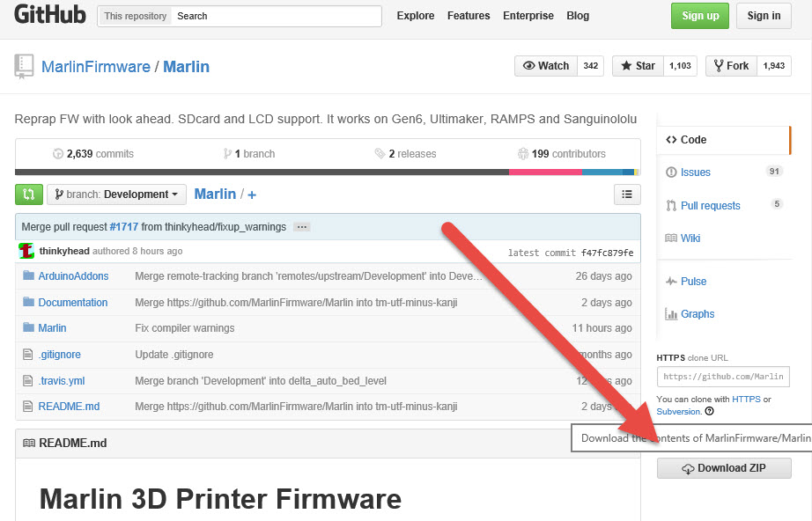Click the Pull requests icon in sidebar
Viewport: 812px width, 521px height.
tap(671, 205)
